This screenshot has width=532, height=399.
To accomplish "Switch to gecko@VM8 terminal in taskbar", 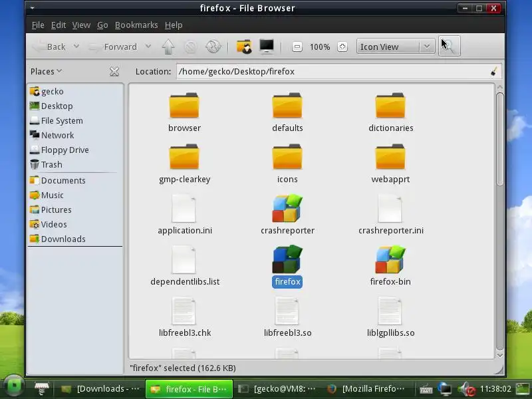I will (277, 389).
